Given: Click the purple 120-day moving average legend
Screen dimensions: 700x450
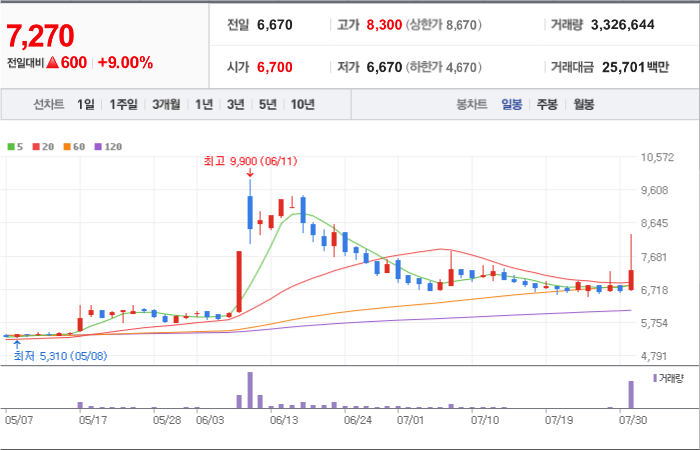Looking at the screenshot, I should (108, 146).
